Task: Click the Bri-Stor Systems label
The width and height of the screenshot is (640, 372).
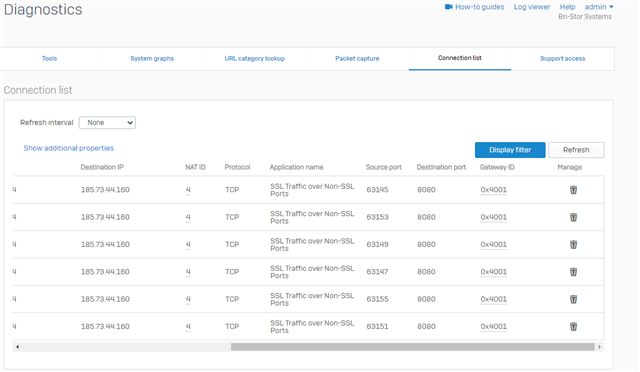Action: [x=585, y=17]
